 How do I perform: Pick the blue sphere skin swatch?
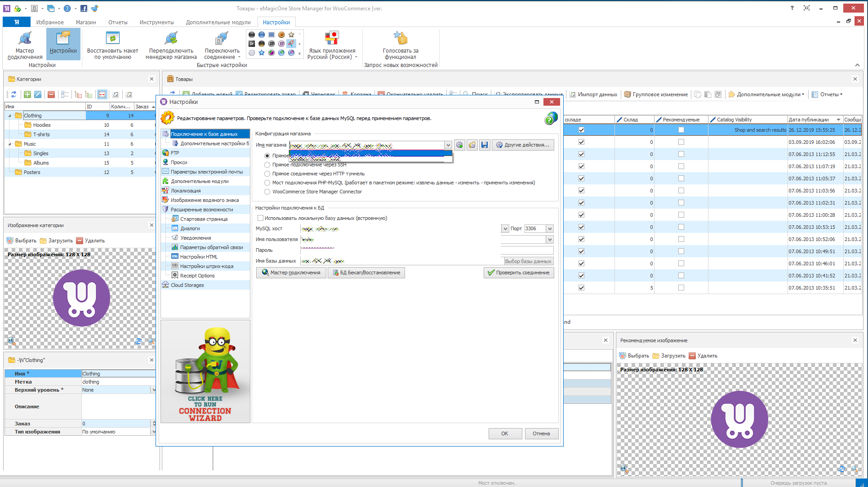click(262, 35)
